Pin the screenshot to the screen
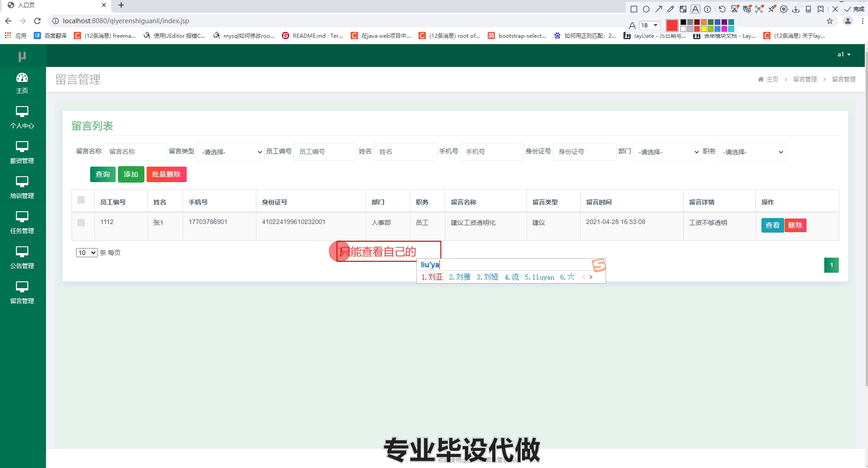868x468 pixels. (x=771, y=9)
